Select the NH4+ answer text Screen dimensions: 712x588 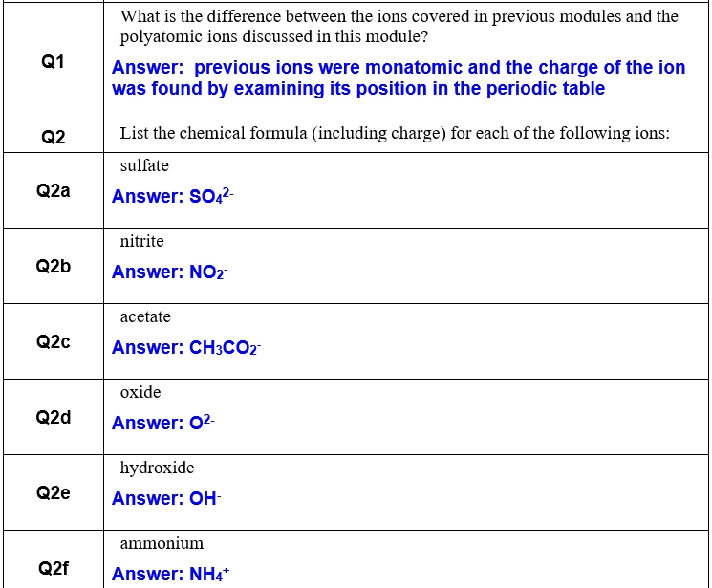click(171, 574)
